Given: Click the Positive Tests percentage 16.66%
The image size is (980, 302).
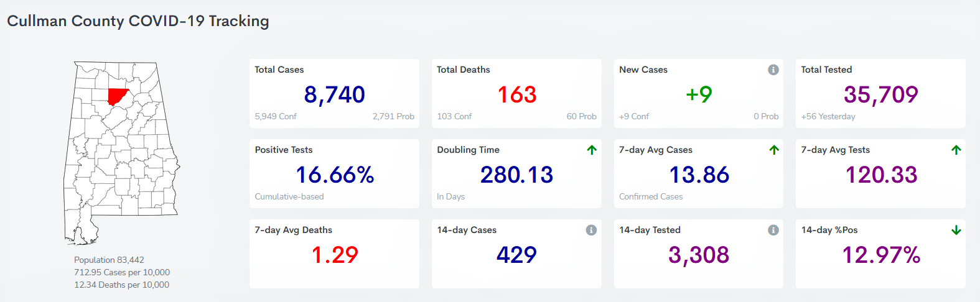Looking at the screenshot, I should pos(335,175).
